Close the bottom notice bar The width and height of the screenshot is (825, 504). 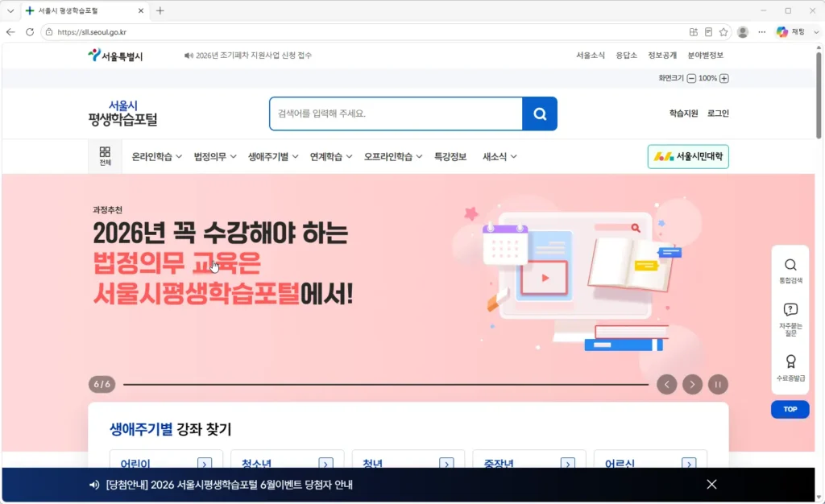(x=711, y=484)
